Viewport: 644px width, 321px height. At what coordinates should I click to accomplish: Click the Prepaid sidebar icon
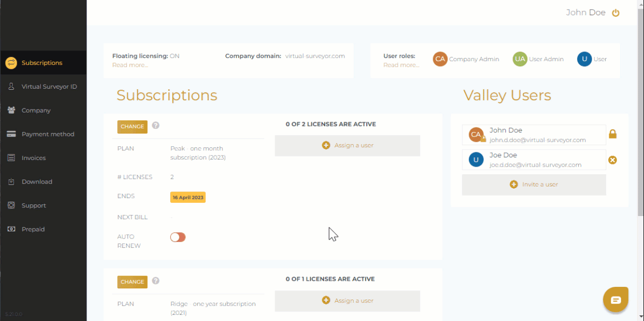[x=11, y=229]
